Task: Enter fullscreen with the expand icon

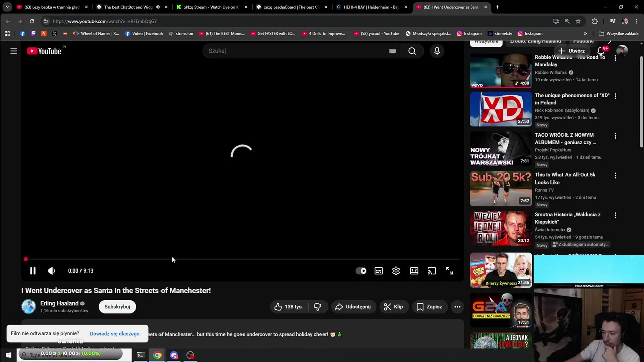Action: [449, 271]
